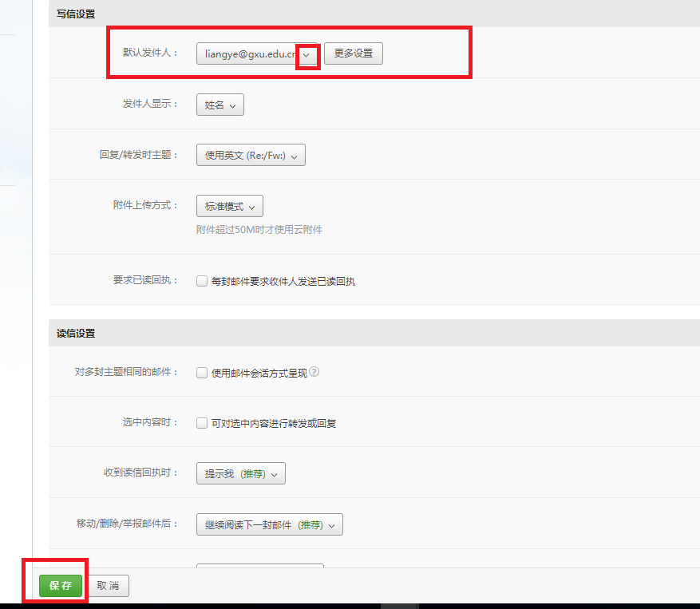The width and height of the screenshot is (700, 609).
Task: Click the partially hidden dropdown above 取消
Action: click(259, 567)
